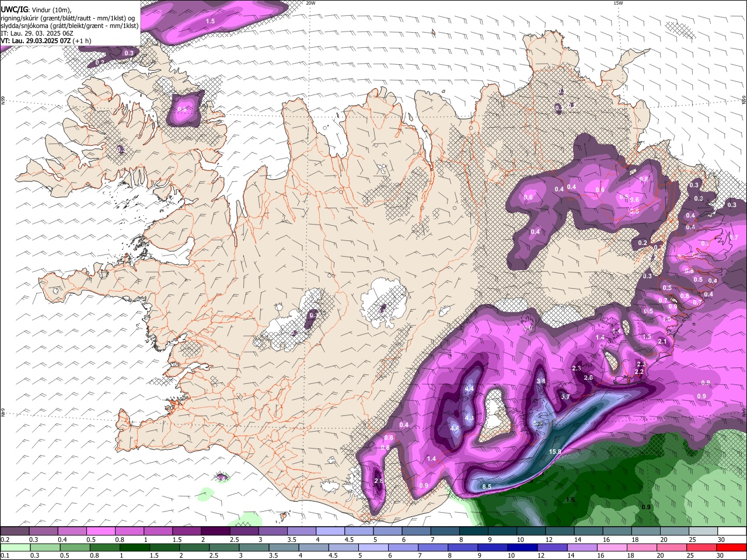Viewport: 747px width, 560px height.
Task: Click the black 1.6 rain value offshore
Action: click(571, 500)
